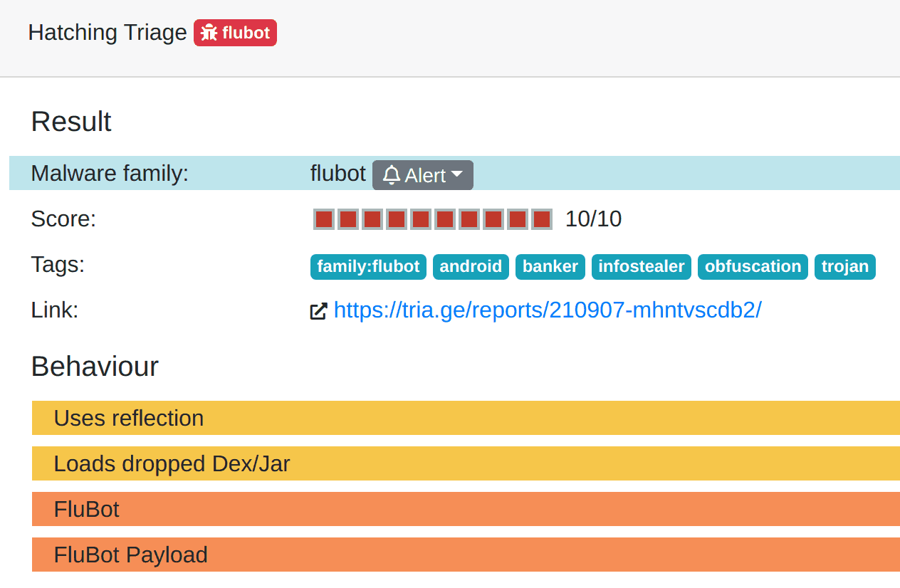
Task: Click the 'Hatching Triage' title text
Action: (108, 33)
